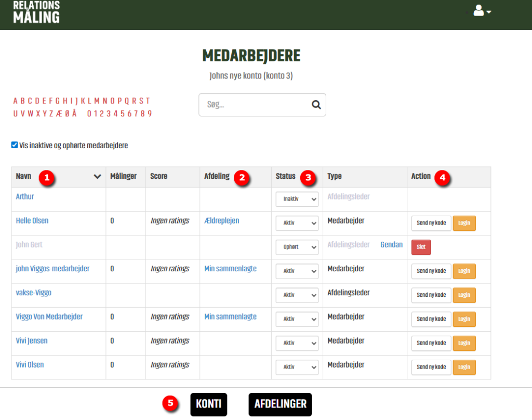Viewport: 532px width, 420px height.
Task: Open status dropdown for Helle Olsen
Action: (297, 223)
